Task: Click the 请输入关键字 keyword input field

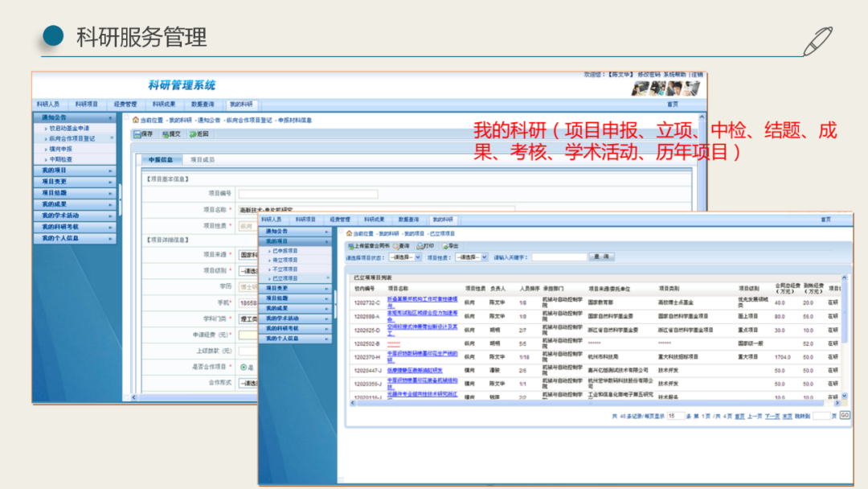Action: pyautogui.click(x=559, y=257)
